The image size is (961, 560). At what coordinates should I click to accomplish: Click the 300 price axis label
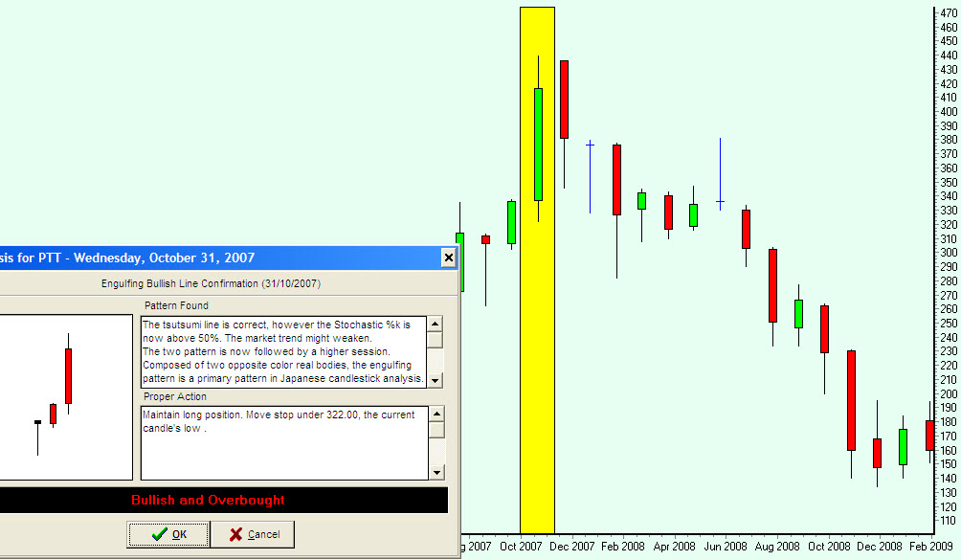[x=949, y=253]
